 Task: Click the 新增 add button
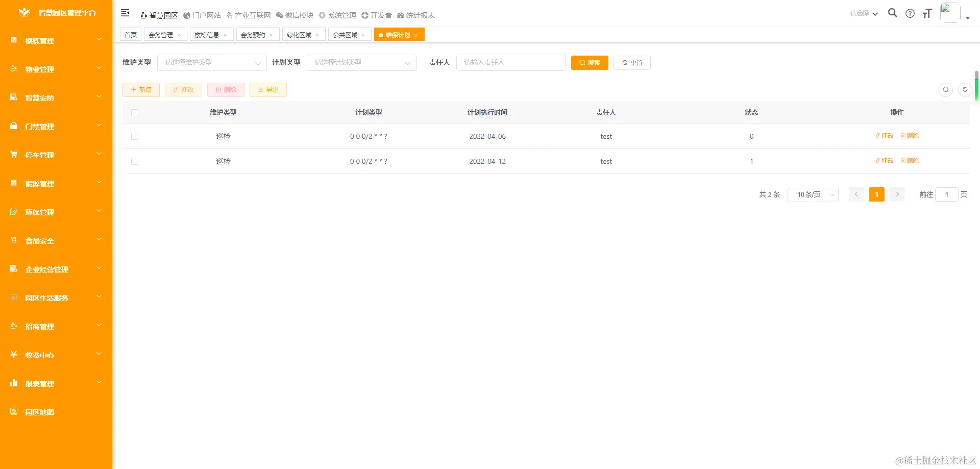(141, 90)
